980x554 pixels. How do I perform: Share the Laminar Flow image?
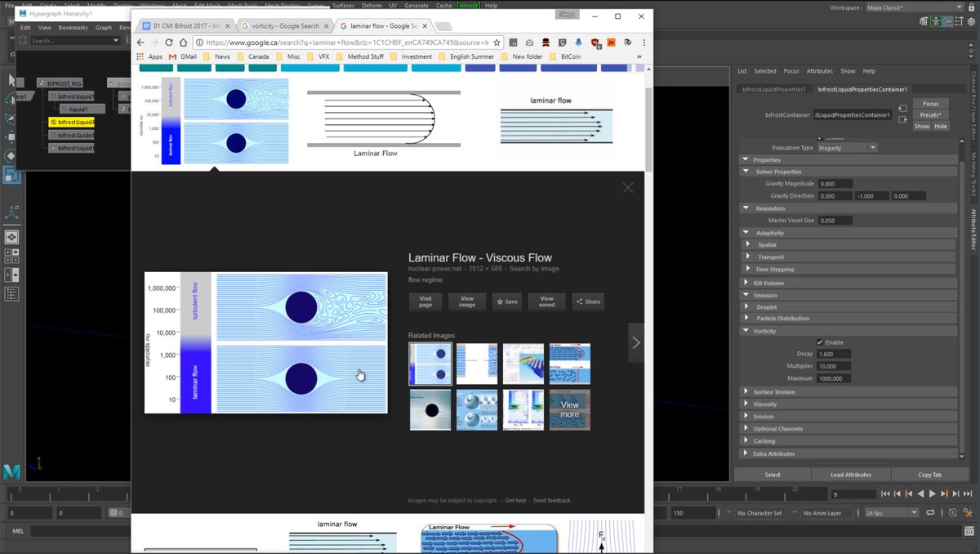(588, 302)
